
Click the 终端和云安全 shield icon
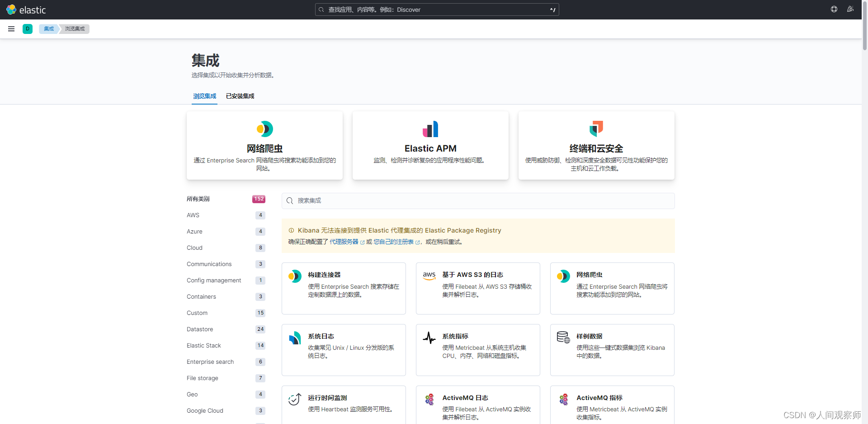pyautogui.click(x=596, y=129)
